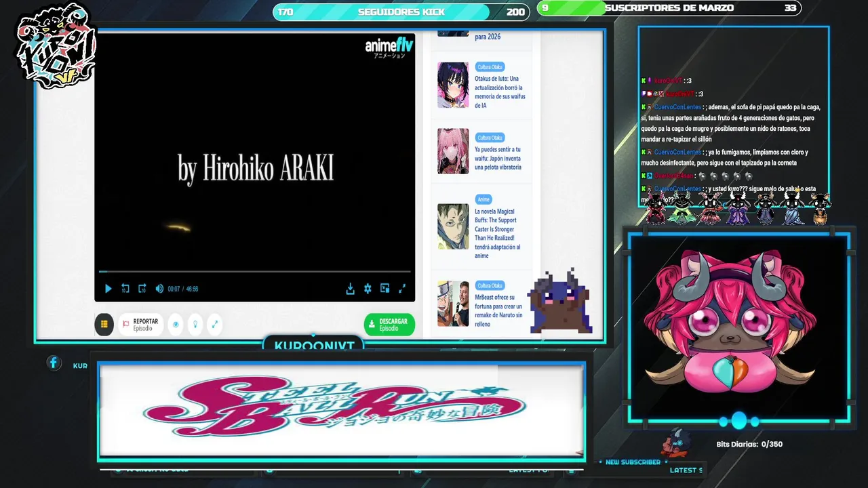Open the yellow episode list button
The image size is (868, 488).
tap(104, 325)
